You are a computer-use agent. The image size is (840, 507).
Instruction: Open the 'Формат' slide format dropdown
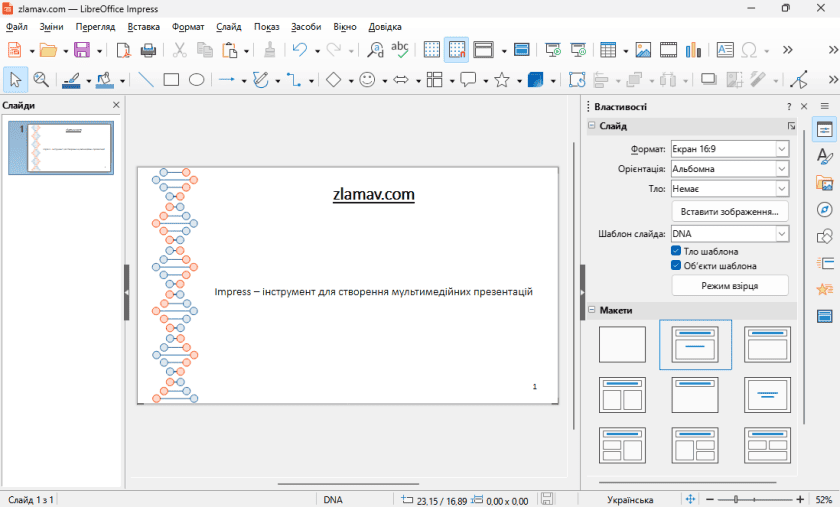pyautogui.click(x=781, y=149)
